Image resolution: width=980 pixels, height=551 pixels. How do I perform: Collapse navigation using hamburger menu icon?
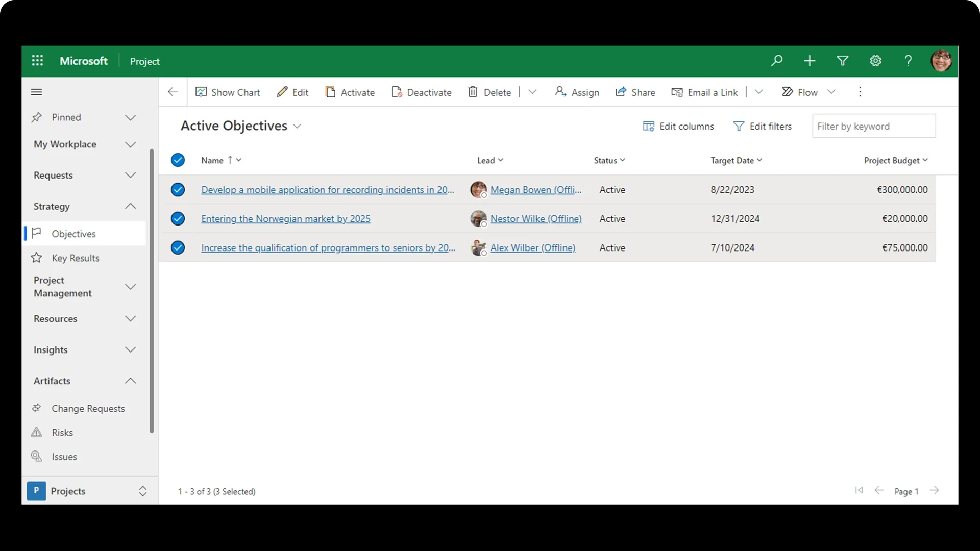36,92
